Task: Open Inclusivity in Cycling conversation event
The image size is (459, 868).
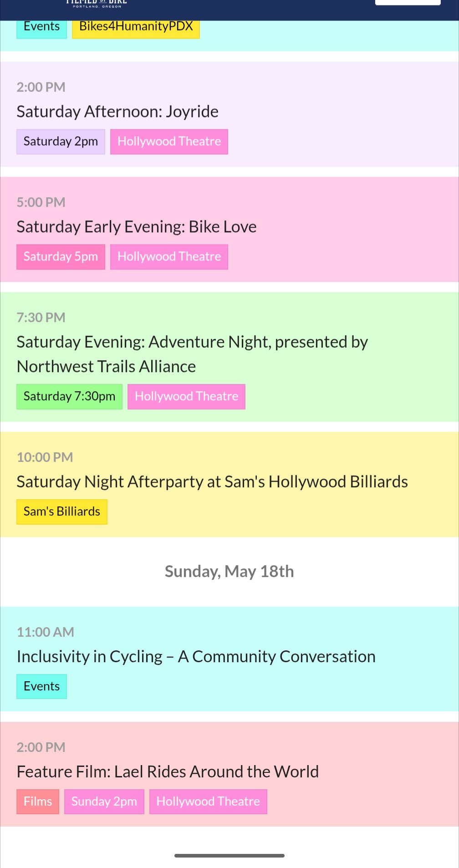Action: tap(196, 657)
